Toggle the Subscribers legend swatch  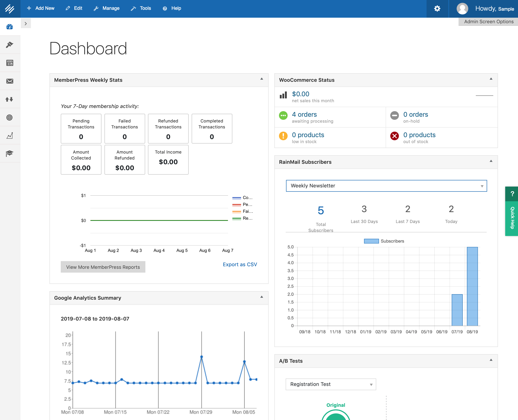371,241
